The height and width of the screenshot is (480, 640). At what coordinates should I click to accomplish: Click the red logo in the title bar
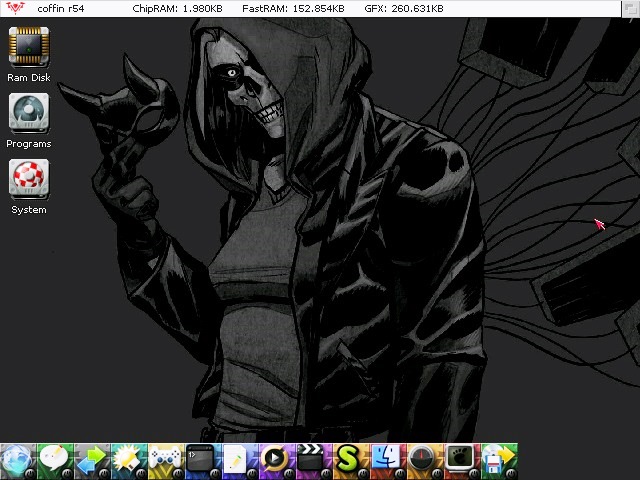pos(15,8)
